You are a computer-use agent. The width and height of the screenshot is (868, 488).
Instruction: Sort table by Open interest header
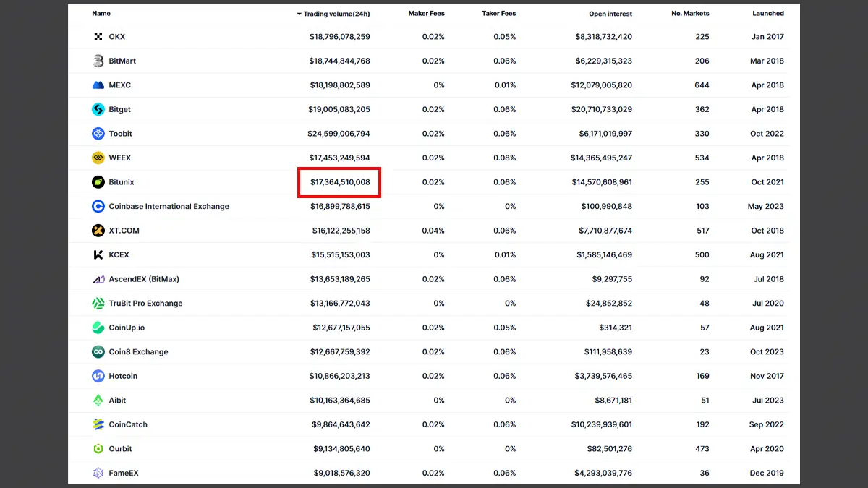pos(610,14)
